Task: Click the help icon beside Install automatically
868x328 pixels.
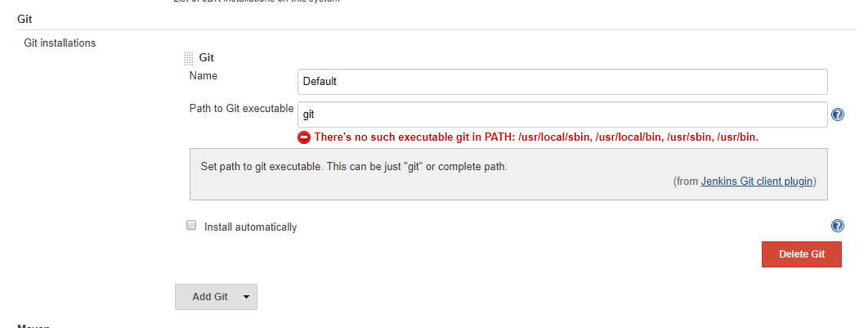Action: click(838, 226)
